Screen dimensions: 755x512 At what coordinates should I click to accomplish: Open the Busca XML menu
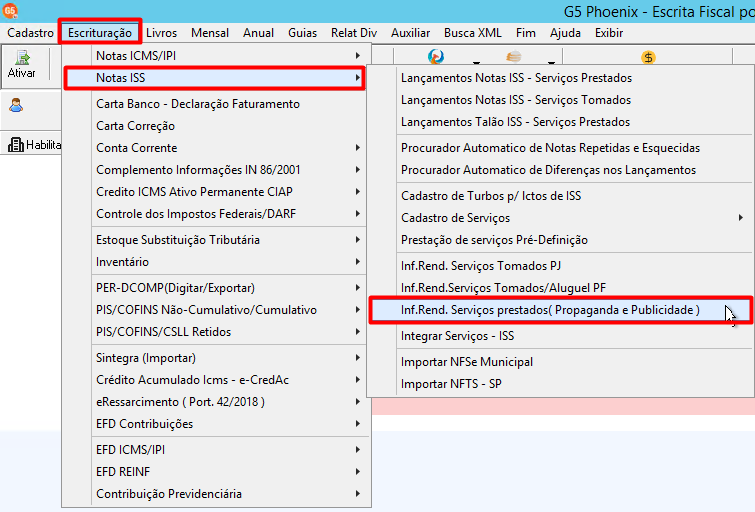point(473,33)
